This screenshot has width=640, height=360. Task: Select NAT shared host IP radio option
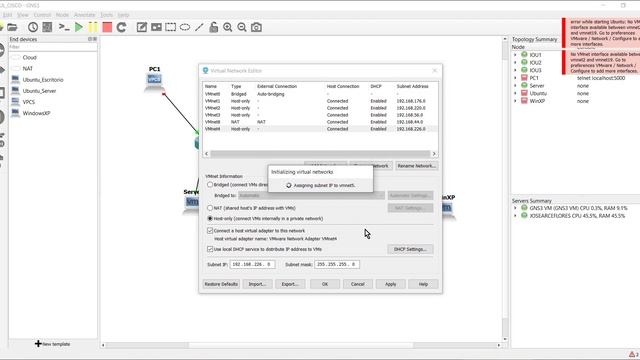point(210,208)
